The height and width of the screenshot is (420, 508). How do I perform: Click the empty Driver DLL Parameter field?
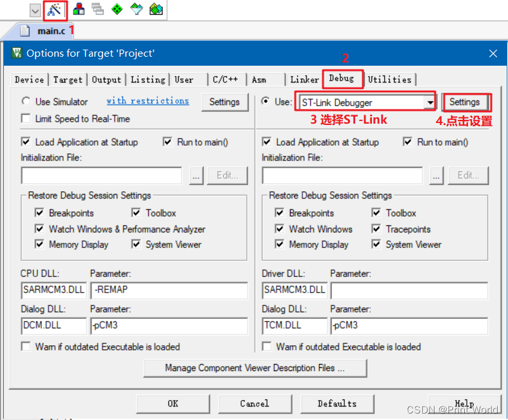coord(409,290)
